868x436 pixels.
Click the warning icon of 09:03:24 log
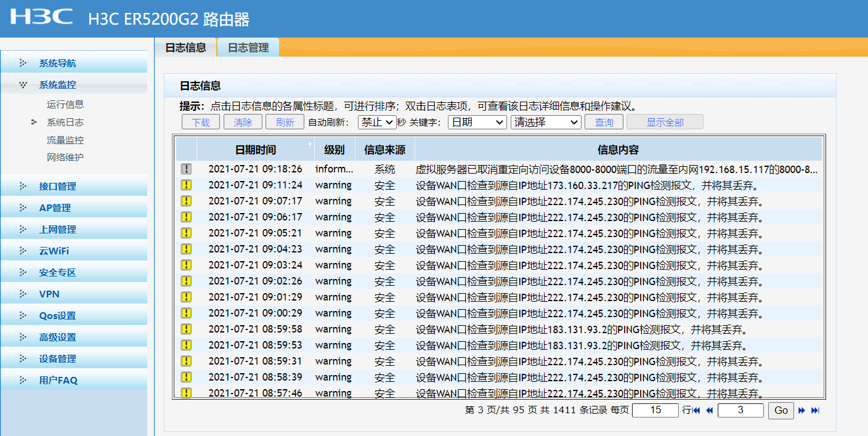coord(186,265)
